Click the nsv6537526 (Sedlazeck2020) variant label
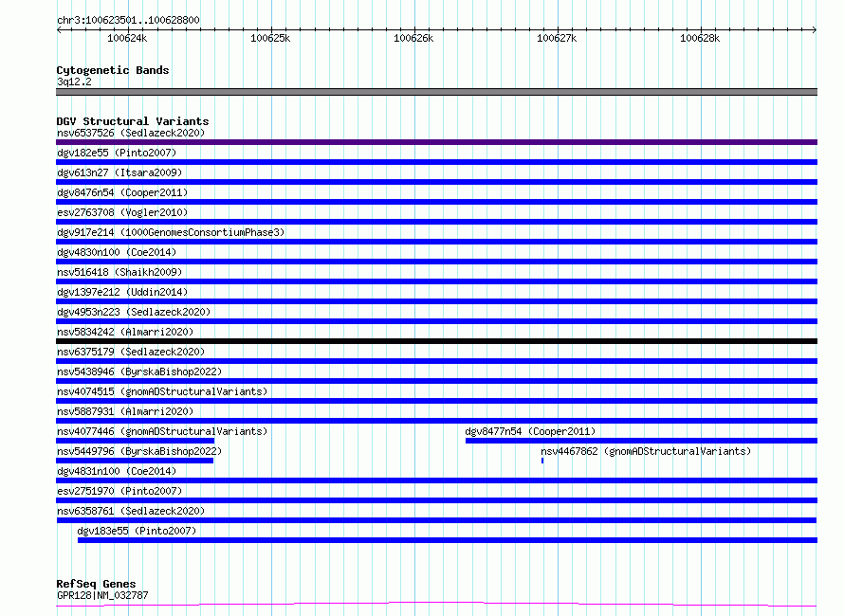Image resolution: width=844 pixels, height=616 pixels. (x=131, y=133)
